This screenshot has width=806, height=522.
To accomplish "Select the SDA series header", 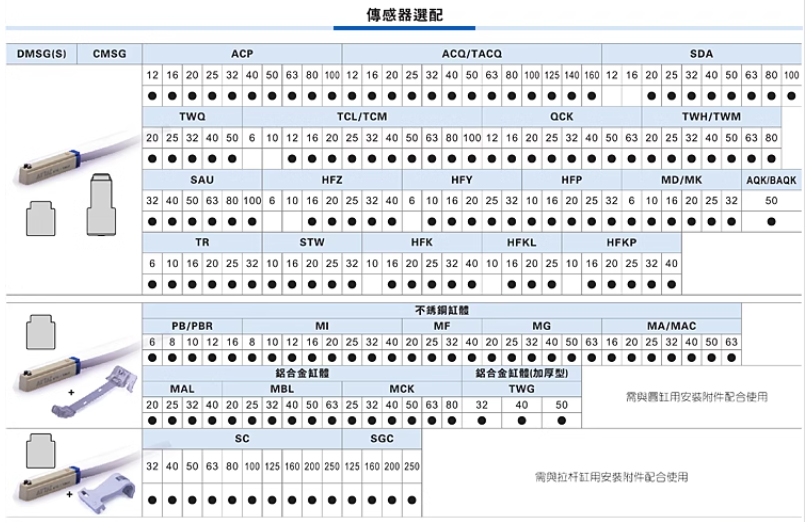I will pos(701,54).
